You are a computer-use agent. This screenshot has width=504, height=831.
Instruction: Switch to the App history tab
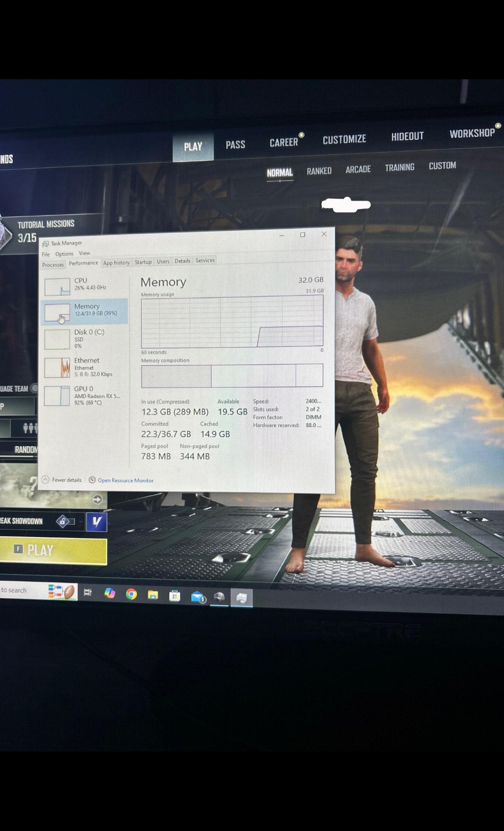(x=116, y=263)
